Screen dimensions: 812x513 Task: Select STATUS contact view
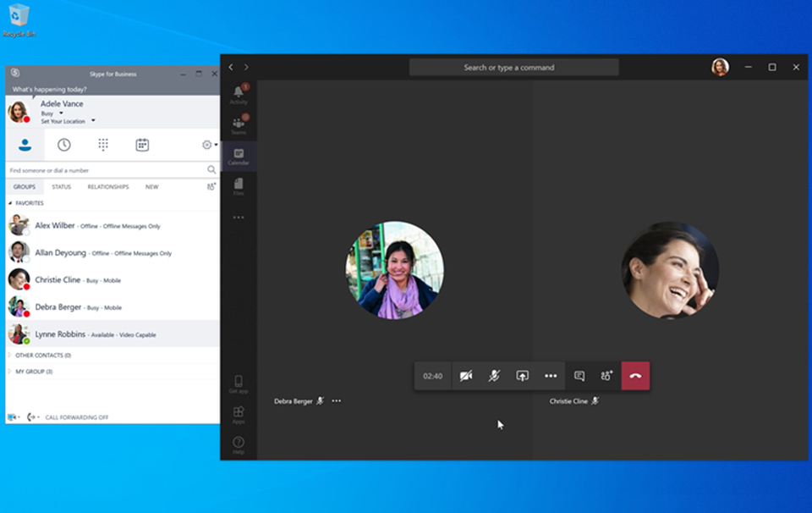click(61, 186)
